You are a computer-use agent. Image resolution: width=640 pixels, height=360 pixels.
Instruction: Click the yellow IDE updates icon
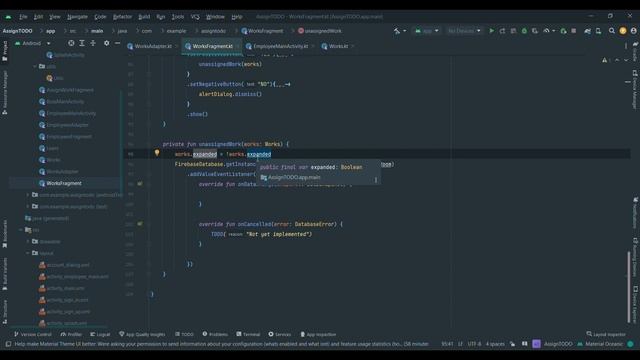click(x=623, y=31)
